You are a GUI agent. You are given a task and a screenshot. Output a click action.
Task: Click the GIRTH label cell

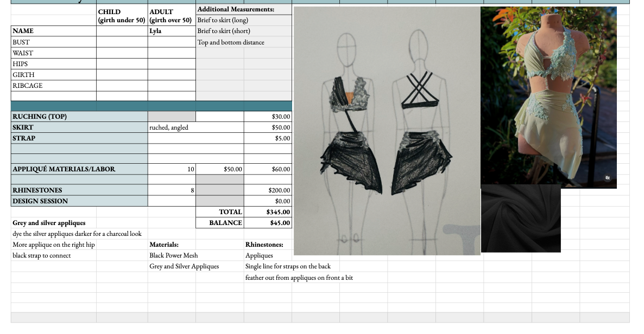pos(53,75)
